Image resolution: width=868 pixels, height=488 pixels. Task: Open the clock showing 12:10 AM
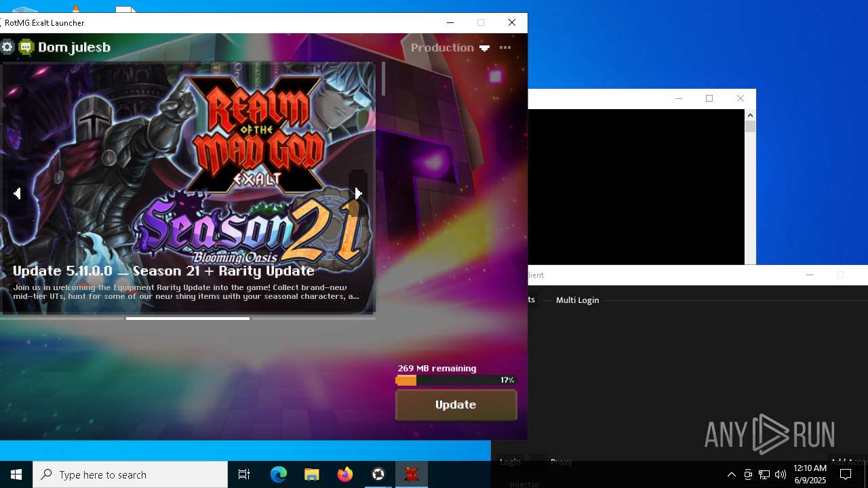pos(810,474)
